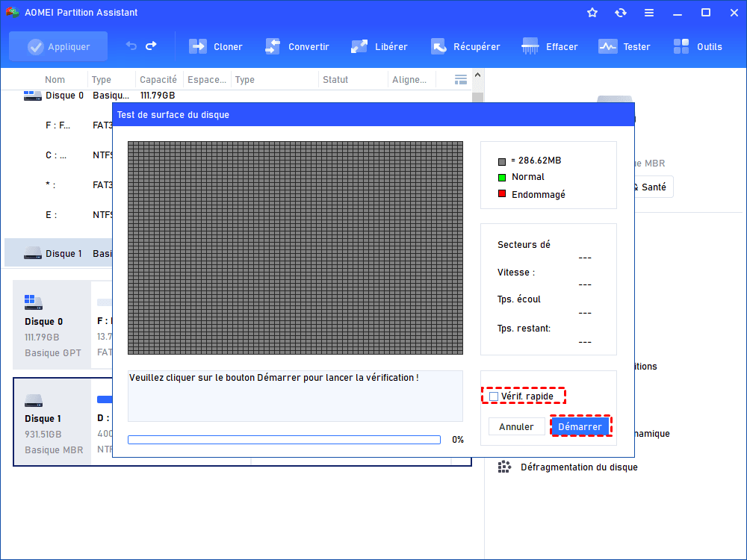Image resolution: width=747 pixels, height=560 pixels.
Task: Click the Cloner toolbar icon
Action: (x=198, y=46)
